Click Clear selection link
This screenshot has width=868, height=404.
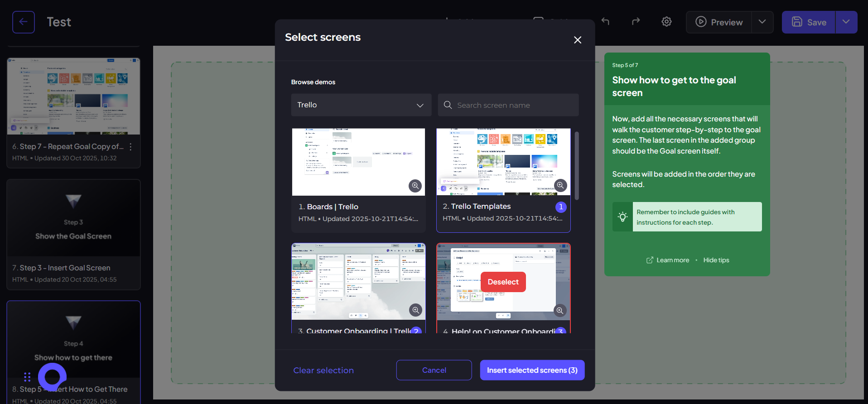click(x=323, y=370)
